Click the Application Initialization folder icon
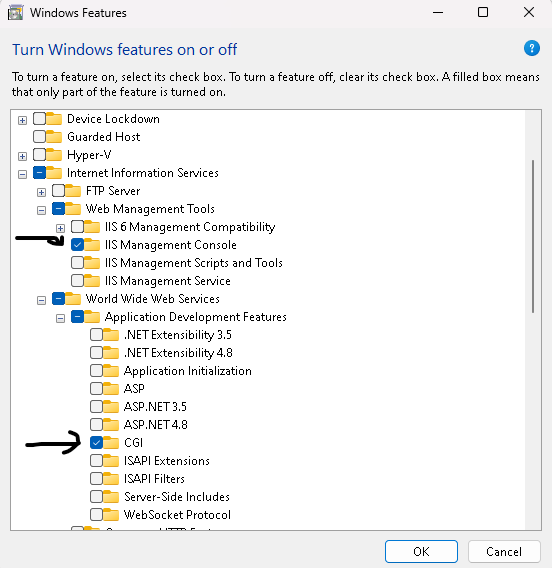The width and height of the screenshot is (552, 568). click(x=110, y=371)
